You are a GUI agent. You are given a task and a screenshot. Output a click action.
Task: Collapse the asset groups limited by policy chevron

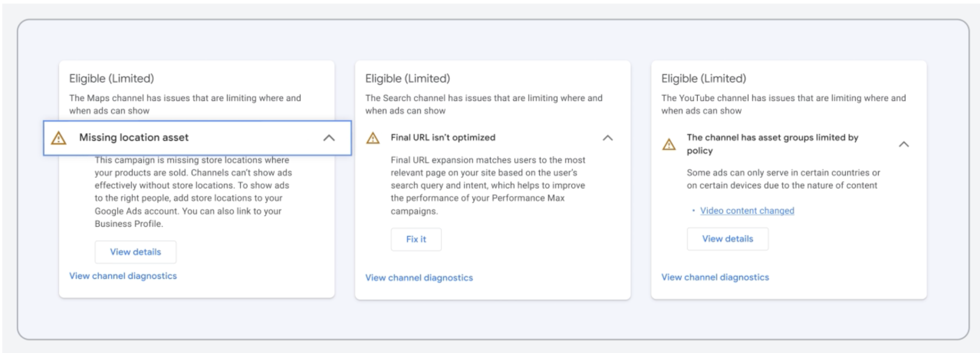(x=903, y=144)
